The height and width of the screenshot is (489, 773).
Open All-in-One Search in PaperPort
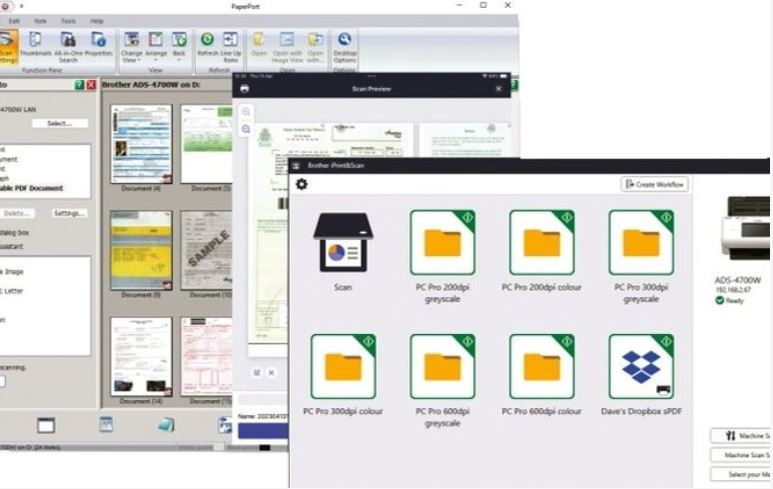click(x=68, y=47)
